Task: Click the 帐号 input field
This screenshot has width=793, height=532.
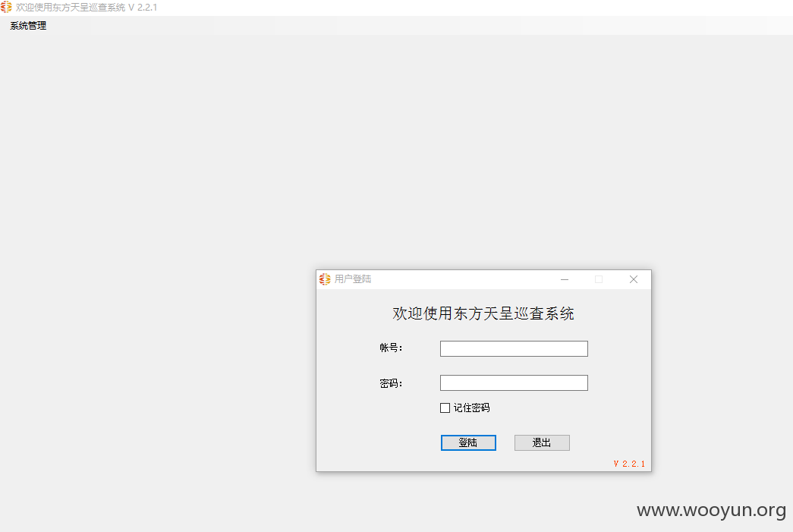Action: click(x=514, y=348)
